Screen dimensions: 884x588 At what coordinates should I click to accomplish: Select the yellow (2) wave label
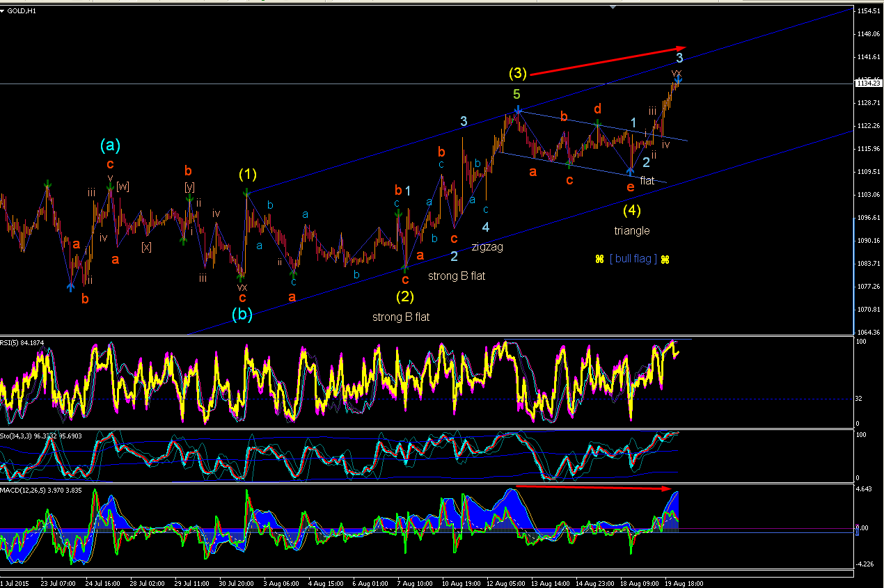(405, 296)
